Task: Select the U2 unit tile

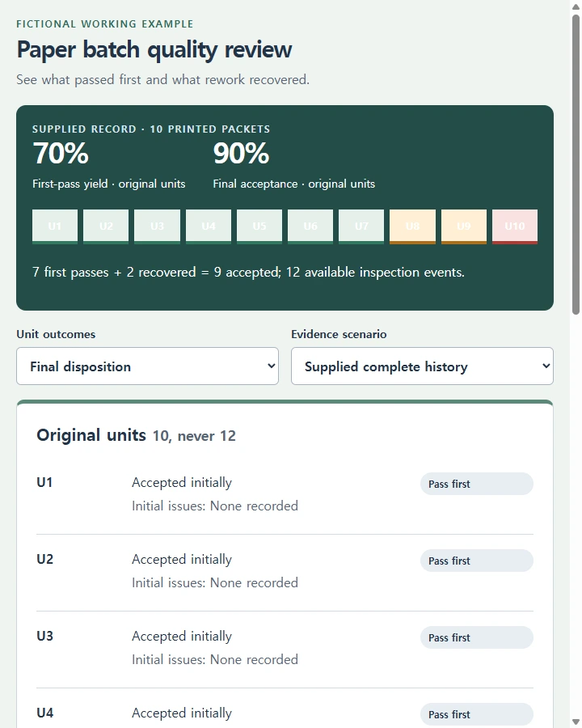Action: (x=106, y=226)
